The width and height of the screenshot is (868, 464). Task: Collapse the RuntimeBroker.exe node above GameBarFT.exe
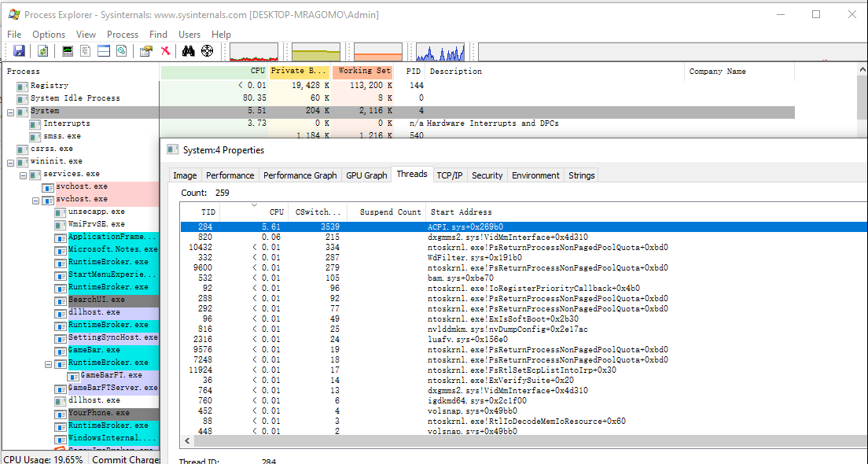[x=48, y=363]
